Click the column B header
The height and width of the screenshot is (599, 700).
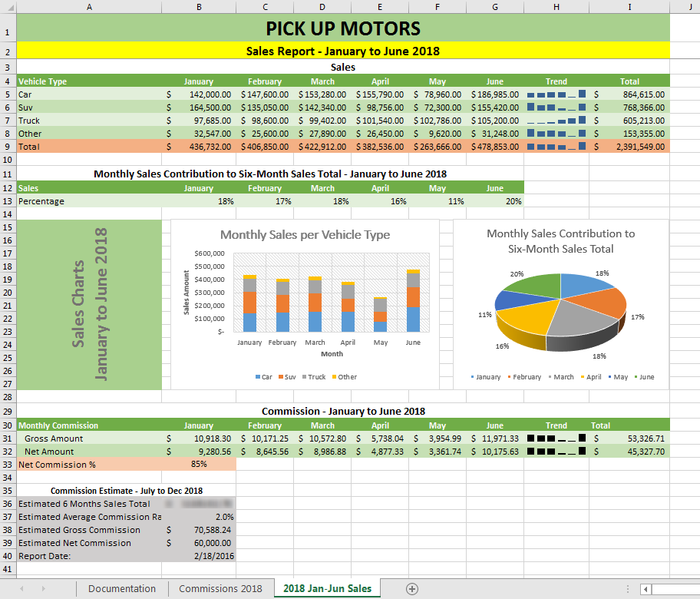pos(199,6)
